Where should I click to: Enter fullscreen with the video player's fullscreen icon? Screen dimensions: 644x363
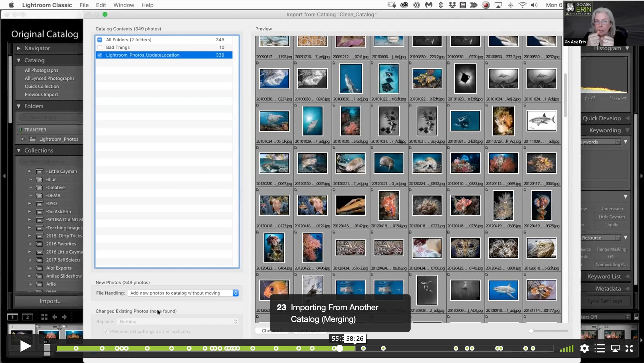click(x=629, y=348)
